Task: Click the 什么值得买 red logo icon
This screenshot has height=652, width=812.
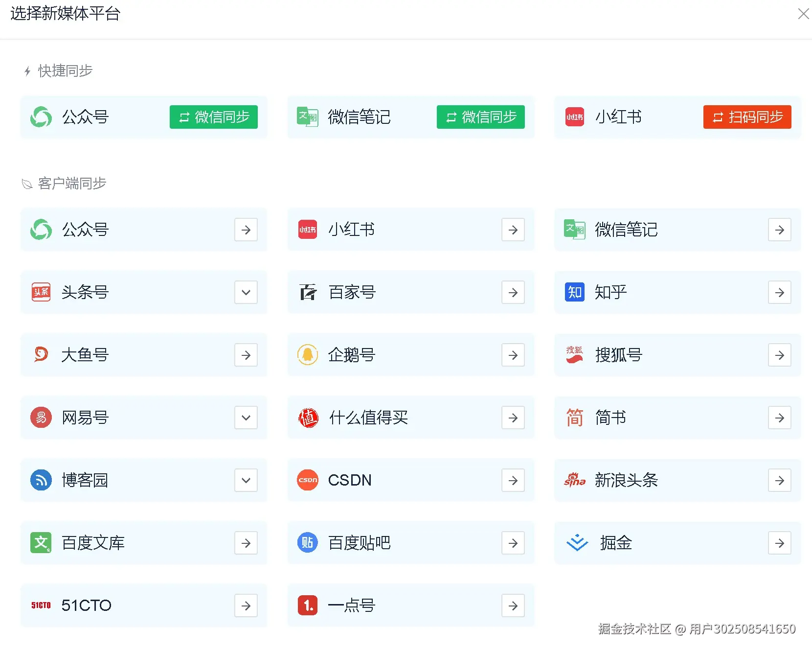Action: [x=308, y=418]
